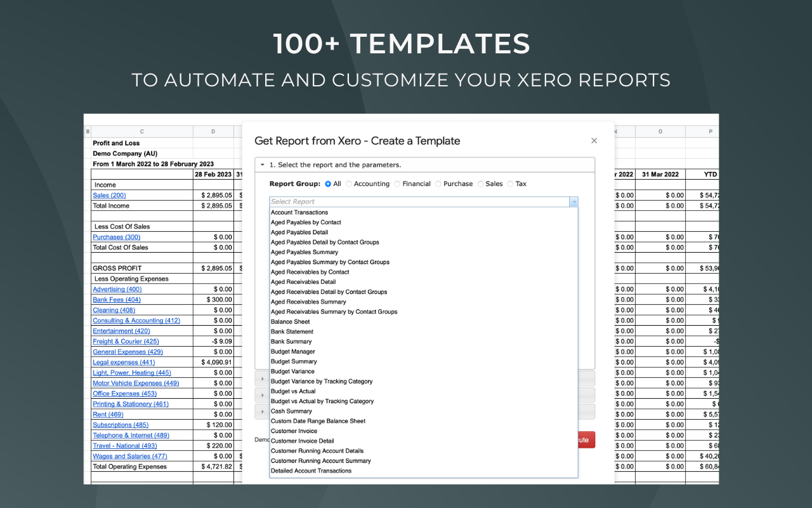
Task: Choose Balance Sheet from the report list
Action: (x=424, y=322)
